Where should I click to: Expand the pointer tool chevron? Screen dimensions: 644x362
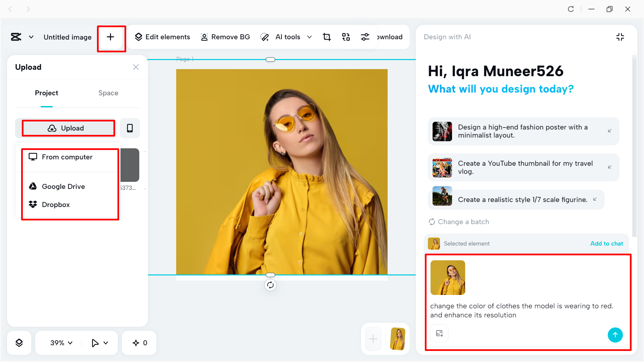tap(106, 343)
